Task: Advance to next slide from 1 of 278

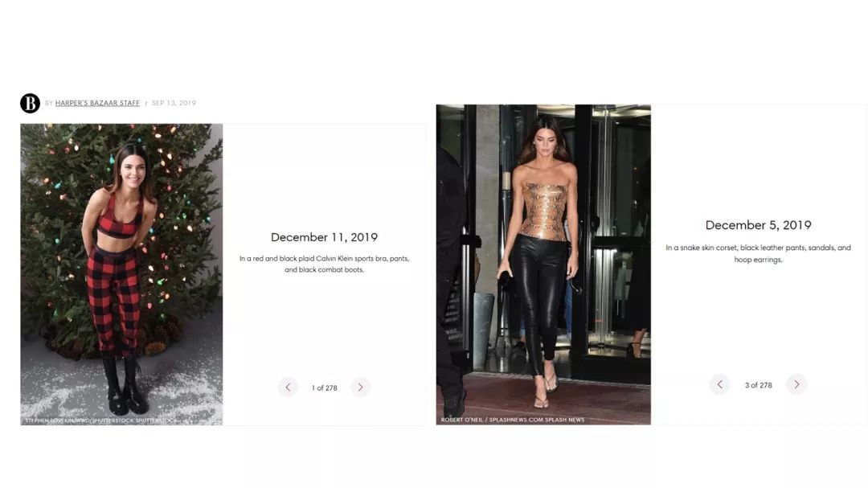Action: [x=360, y=388]
